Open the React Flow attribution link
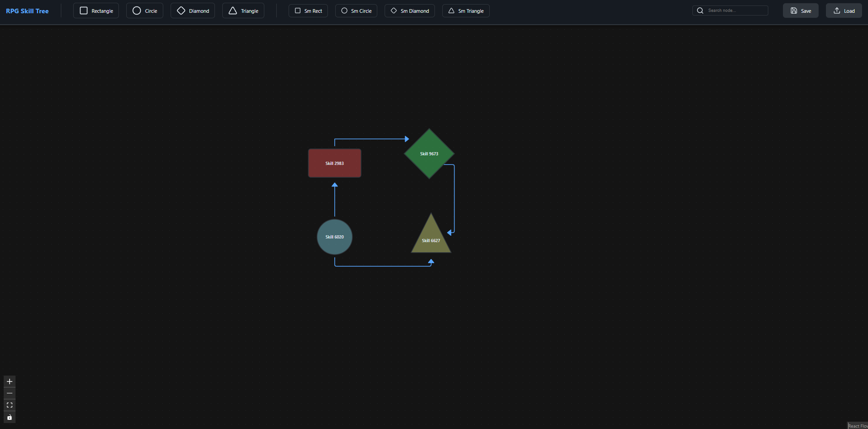Screen dimensions: 868x429 pyautogui.click(x=858, y=426)
